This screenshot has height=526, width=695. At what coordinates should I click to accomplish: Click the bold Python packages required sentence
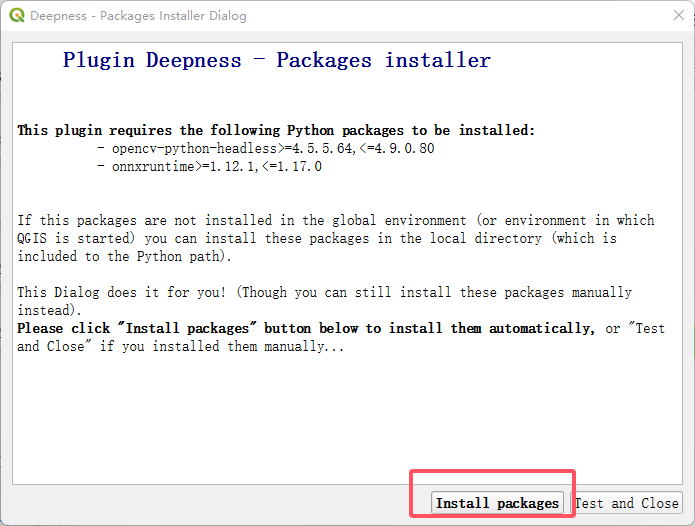point(276,130)
